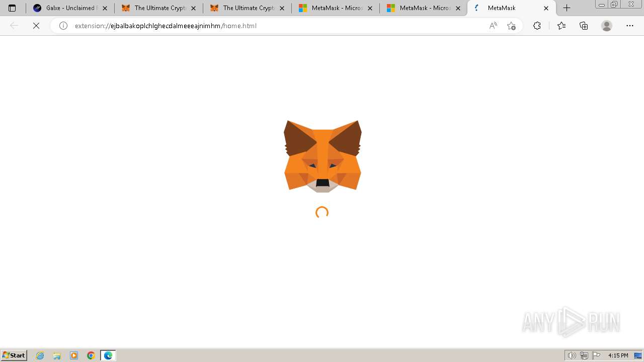Switch to first The Ultimate Crypto tab

pyautogui.click(x=159, y=8)
